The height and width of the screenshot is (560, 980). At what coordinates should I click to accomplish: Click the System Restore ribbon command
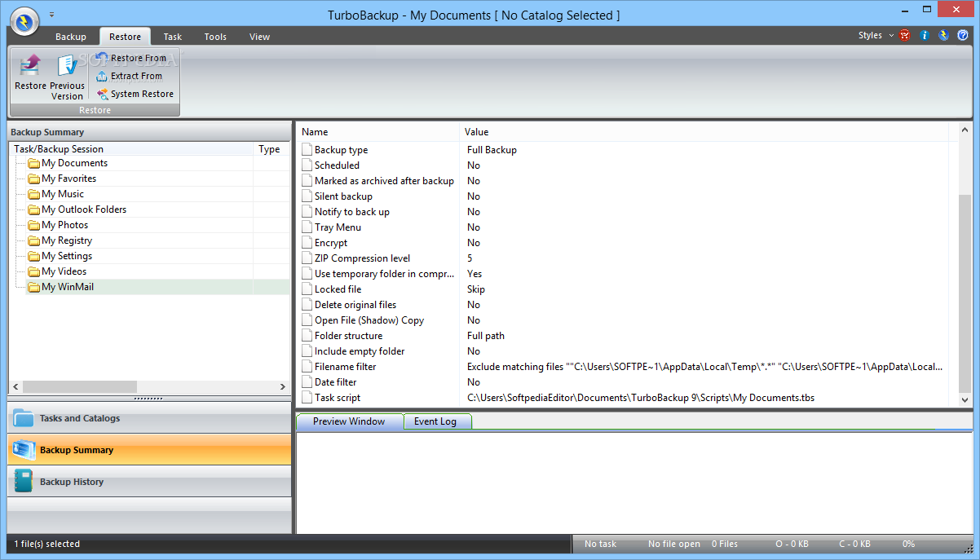click(135, 94)
